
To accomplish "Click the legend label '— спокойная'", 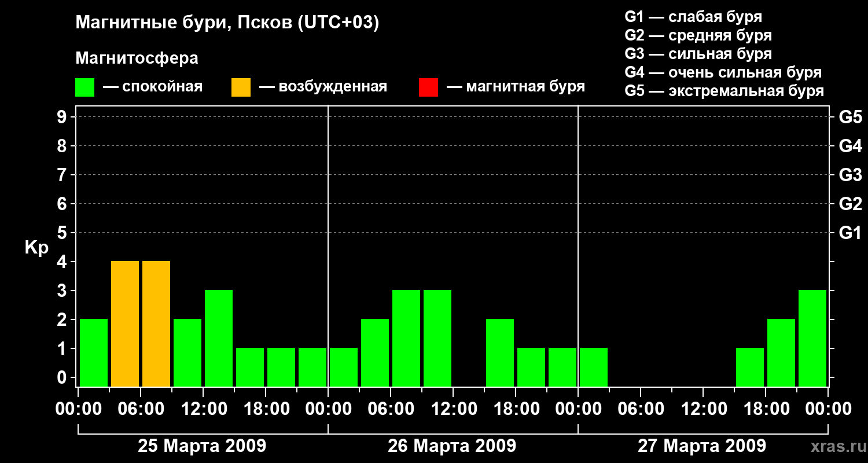I will point(153,87).
